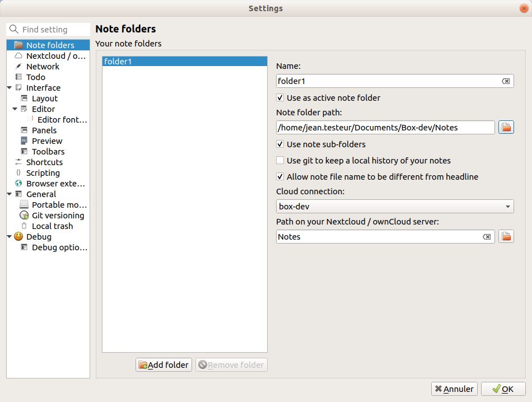Open the Git versioning settings icon
The width and height of the screenshot is (532, 402).
pyautogui.click(x=24, y=215)
